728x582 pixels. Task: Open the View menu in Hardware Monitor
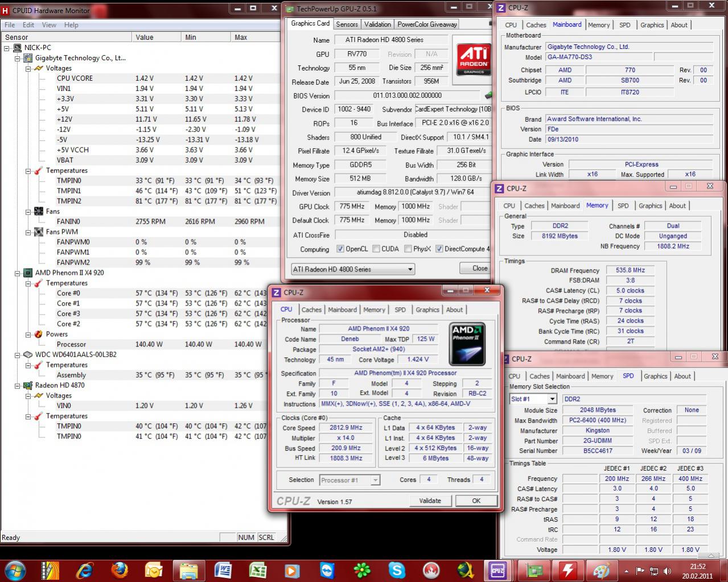pyautogui.click(x=49, y=25)
